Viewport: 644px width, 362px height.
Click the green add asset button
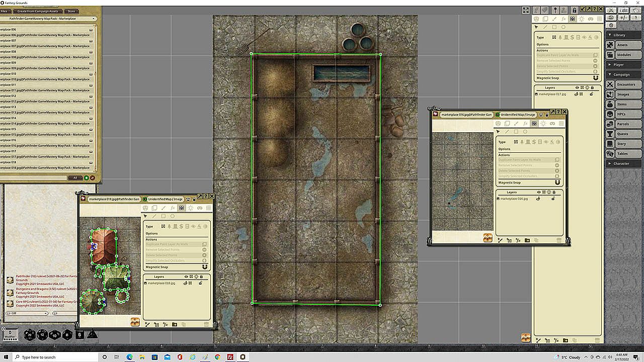[x=86, y=178]
